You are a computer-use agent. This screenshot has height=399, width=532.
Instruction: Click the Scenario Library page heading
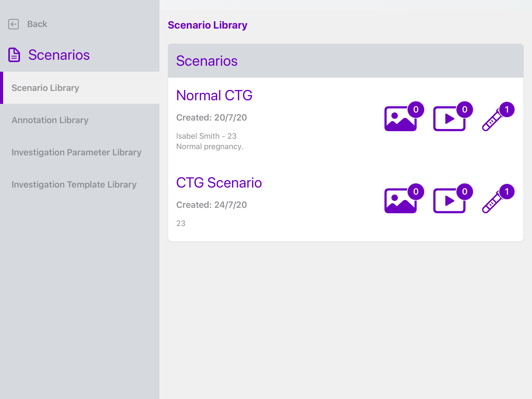point(208,25)
